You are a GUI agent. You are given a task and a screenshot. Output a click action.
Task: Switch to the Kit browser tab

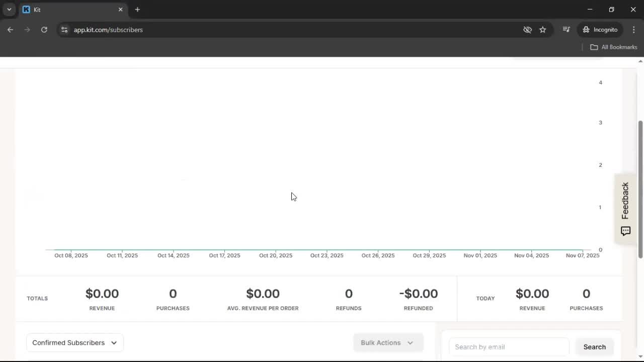pyautogui.click(x=70, y=9)
